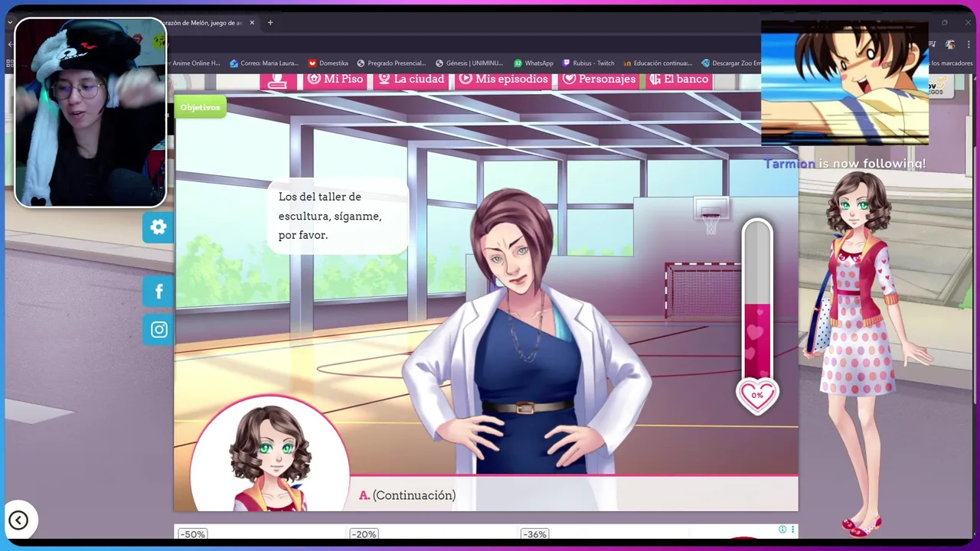The height and width of the screenshot is (551, 980).
Task: Open Génesis | UNIMINU bookmark
Action: (469, 64)
